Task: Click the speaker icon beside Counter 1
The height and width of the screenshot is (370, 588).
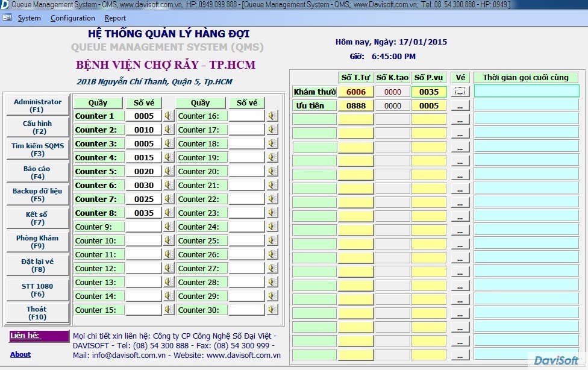Action: [x=168, y=116]
